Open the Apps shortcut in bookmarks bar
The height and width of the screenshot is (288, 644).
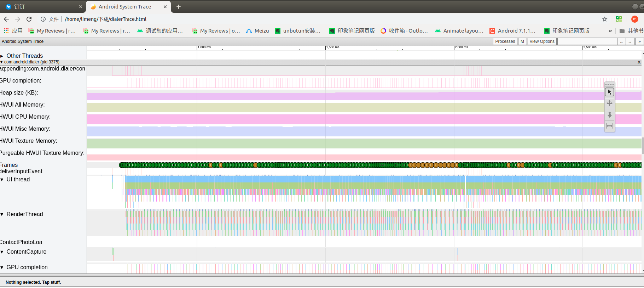click(13, 31)
